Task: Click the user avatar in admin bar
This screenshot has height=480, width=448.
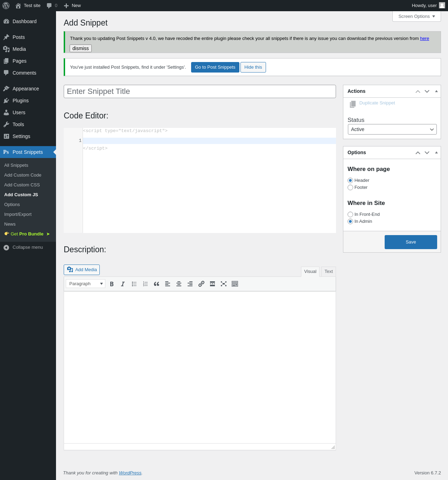Action: click(442, 5)
